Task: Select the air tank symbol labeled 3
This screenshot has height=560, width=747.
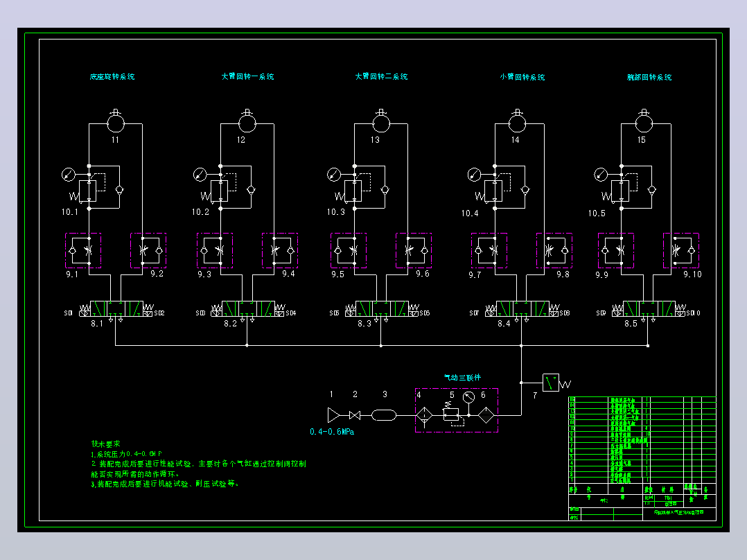Action: 383,415
